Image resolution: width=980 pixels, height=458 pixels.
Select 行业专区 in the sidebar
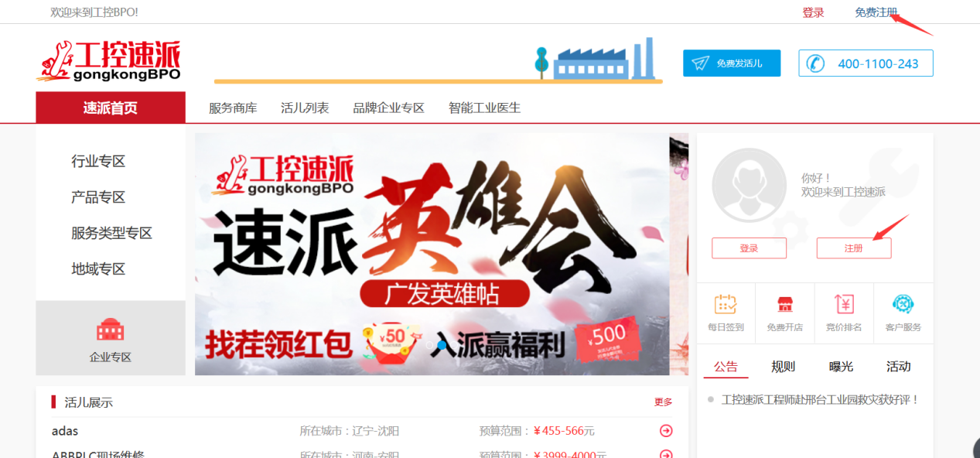pyautogui.click(x=98, y=161)
